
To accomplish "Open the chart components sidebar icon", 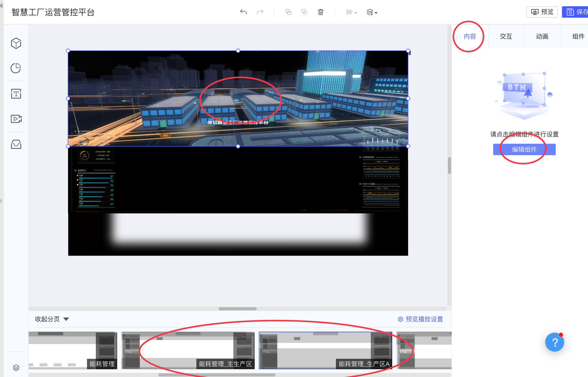I will point(16,68).
